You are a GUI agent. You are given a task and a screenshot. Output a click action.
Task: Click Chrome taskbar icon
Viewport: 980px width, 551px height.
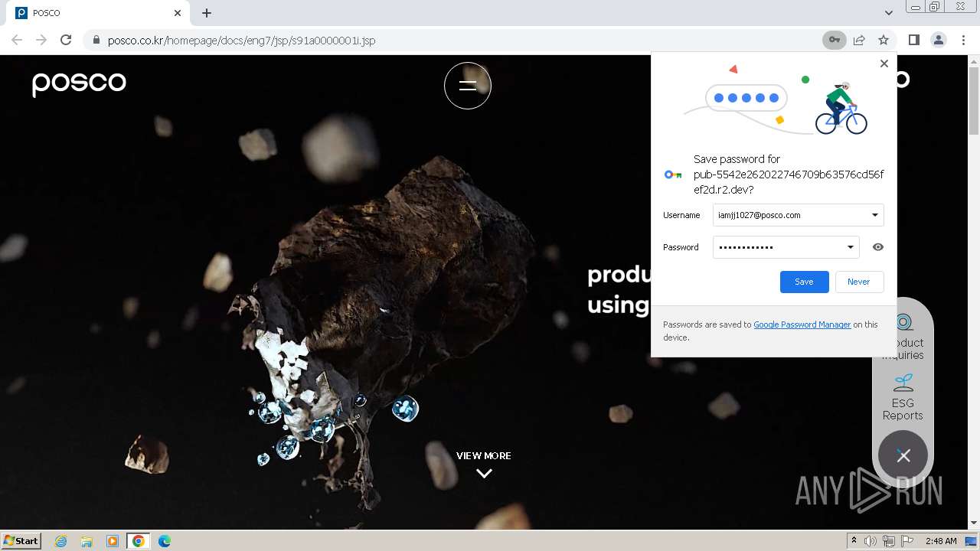coord(138,541)
